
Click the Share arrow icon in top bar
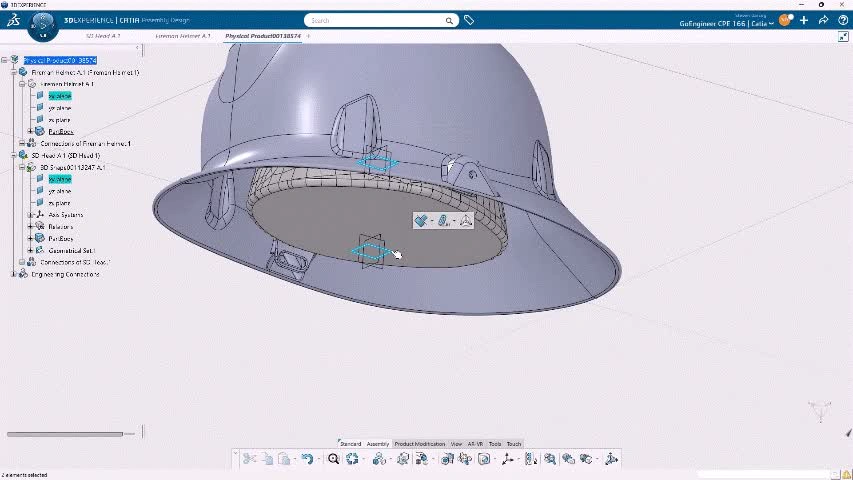pos(824,20)
